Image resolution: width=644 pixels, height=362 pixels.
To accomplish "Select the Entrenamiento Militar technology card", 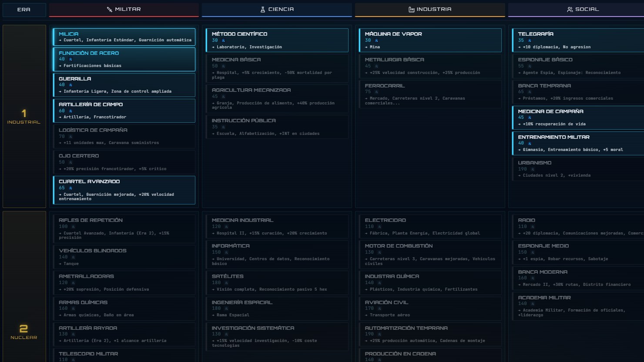I will 578,143.
